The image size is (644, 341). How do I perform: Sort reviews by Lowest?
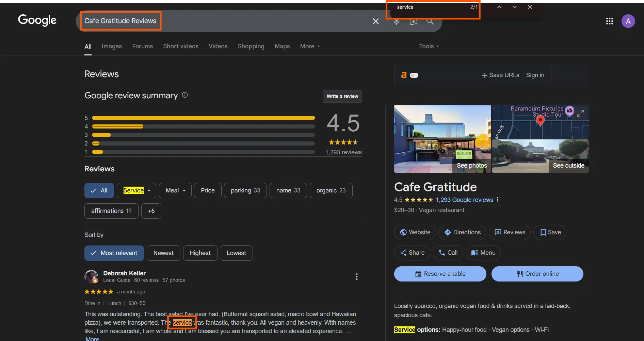pyautogui.click(x=236, y=253)
